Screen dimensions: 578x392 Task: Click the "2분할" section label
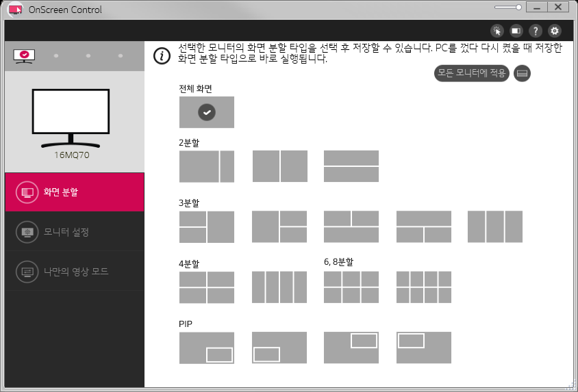(x=189, y=142)
